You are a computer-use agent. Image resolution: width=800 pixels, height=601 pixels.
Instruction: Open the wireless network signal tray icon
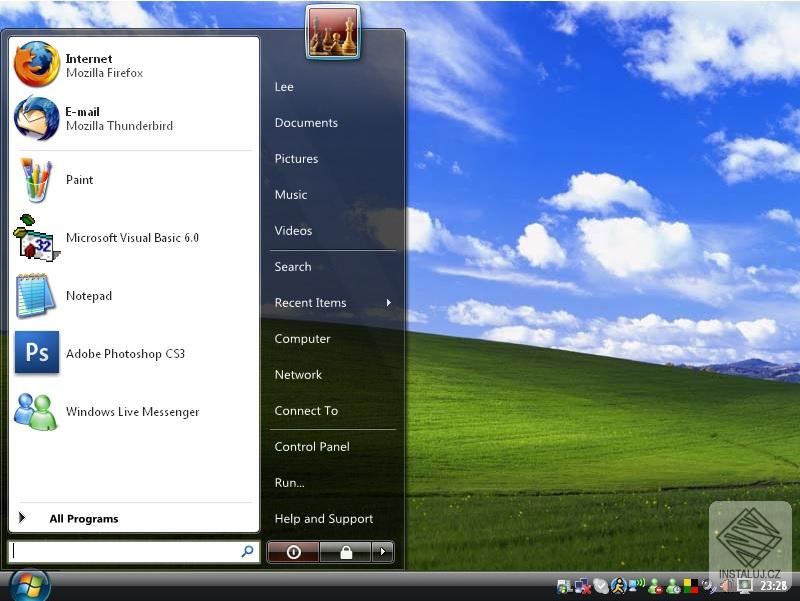pos(637,585)
